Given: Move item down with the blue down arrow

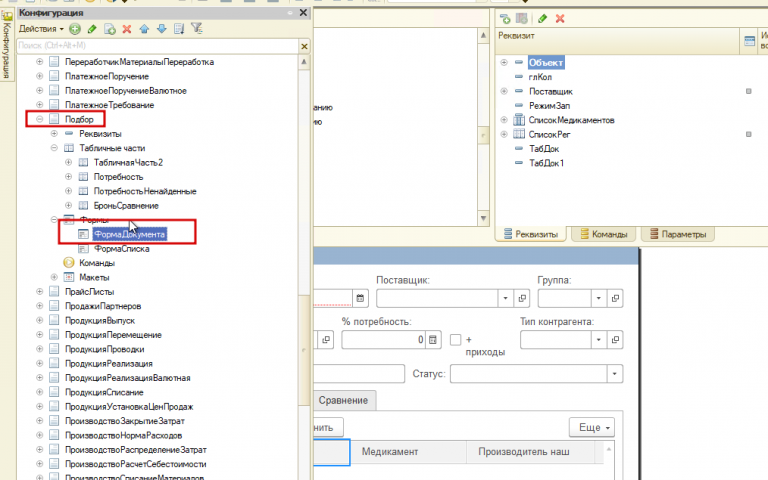Looking at the screenshot, I should coord(162,29).
